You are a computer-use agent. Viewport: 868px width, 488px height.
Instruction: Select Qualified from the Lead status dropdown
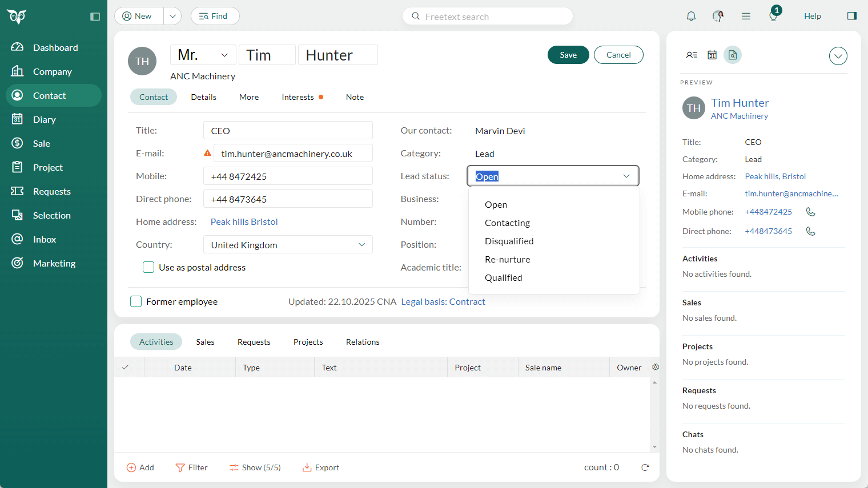pos(503,277)
